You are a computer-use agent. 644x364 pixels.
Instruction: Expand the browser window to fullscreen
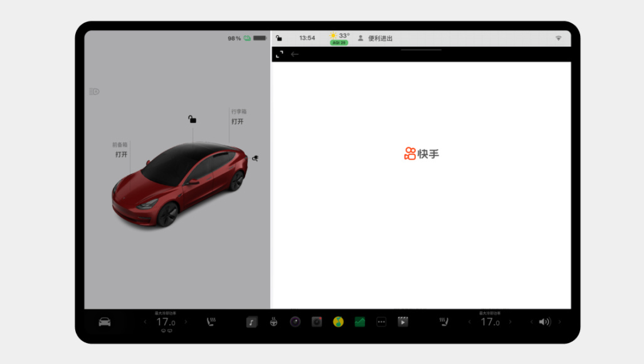point(280,55)
